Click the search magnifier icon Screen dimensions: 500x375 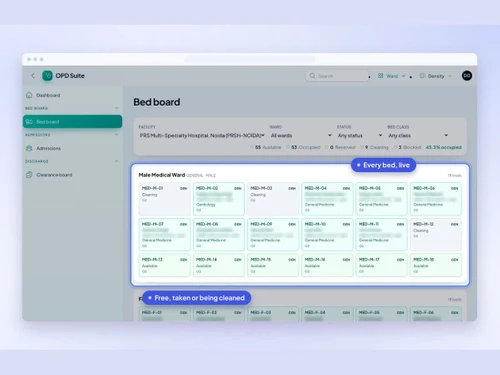(312, 76)
